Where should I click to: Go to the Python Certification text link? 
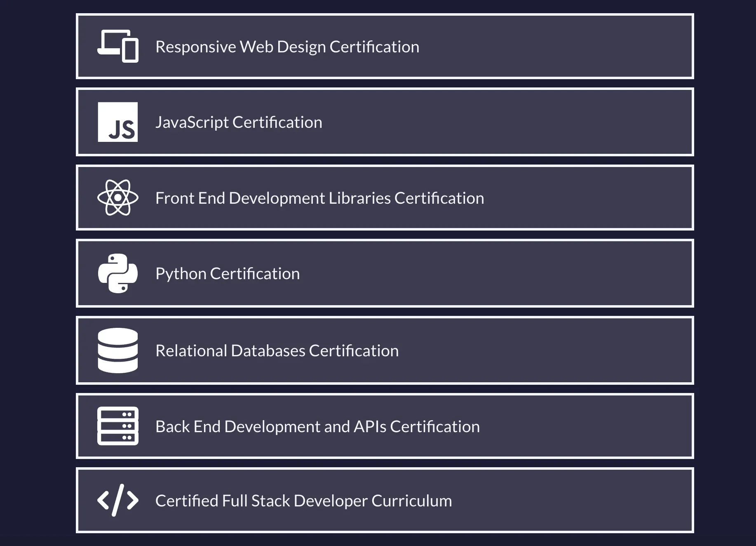coord(228,274)
